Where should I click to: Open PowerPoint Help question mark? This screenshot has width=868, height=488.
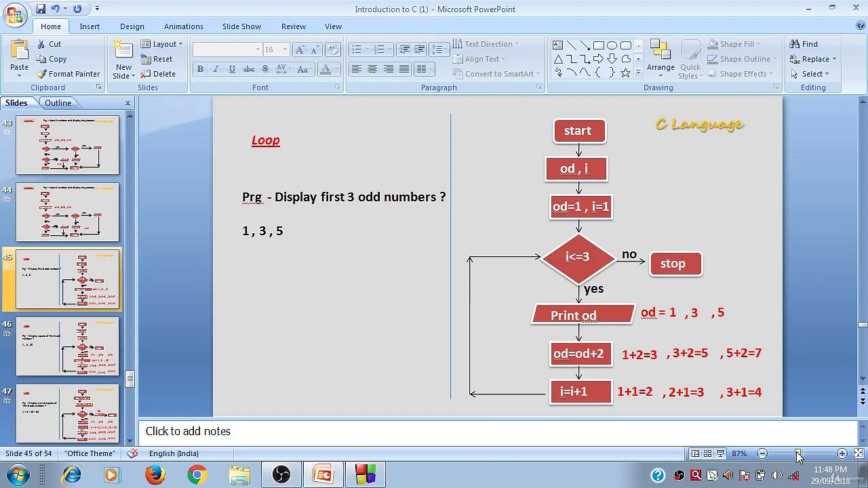pos(860,26)
